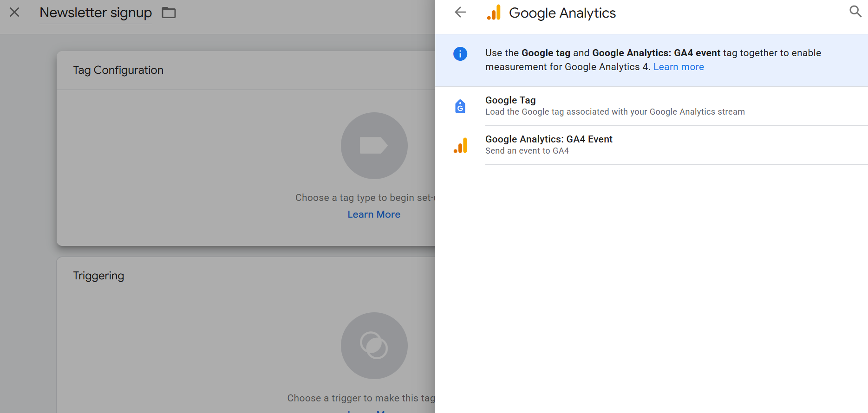The height and width of the screenshot is (413, 868).
Task: Open search in the tag type panel
Action: (855, 12)
